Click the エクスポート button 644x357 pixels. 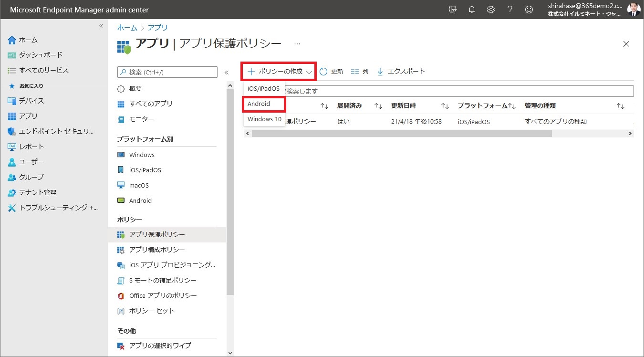401,72
